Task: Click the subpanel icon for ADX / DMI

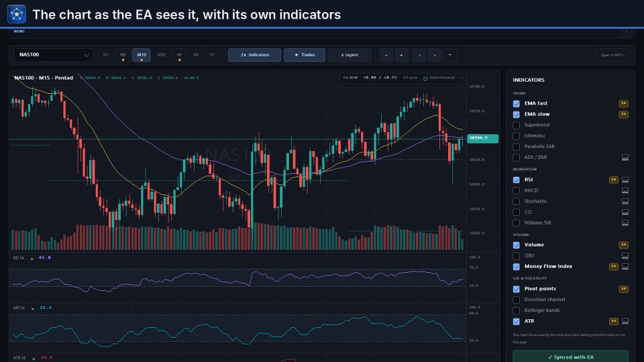Action: [x=625, y=157]
